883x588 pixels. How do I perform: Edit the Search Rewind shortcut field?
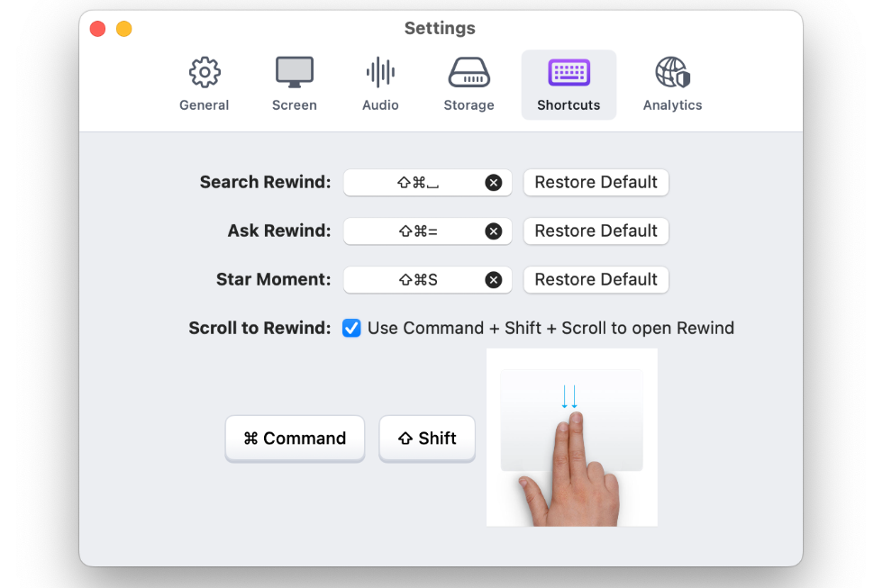[427, 182]
